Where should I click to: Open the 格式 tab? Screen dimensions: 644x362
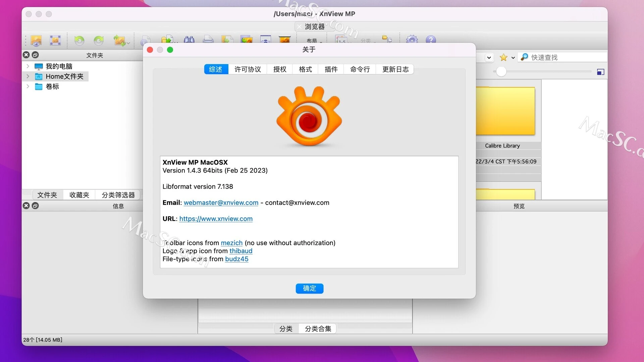(305, 69)
